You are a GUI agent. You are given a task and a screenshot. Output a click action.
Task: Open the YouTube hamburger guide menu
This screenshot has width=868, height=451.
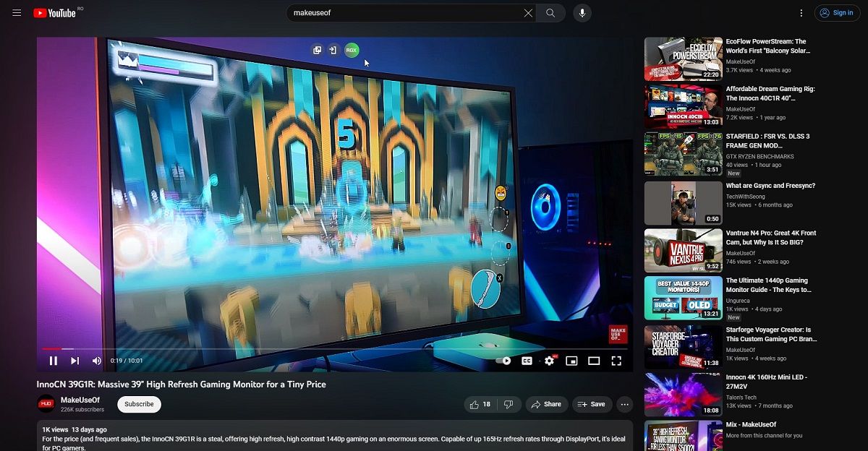[17, 13]
